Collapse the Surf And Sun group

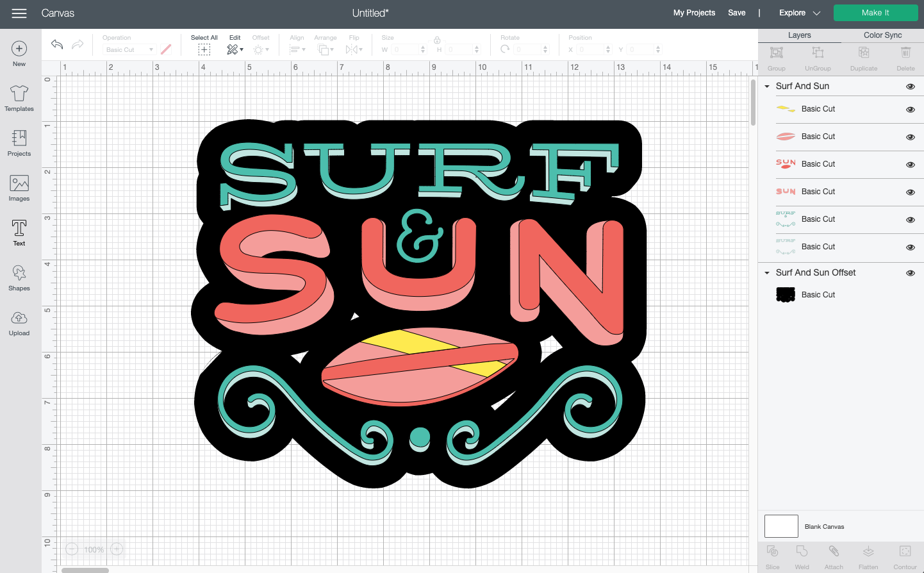click(767, 86)
